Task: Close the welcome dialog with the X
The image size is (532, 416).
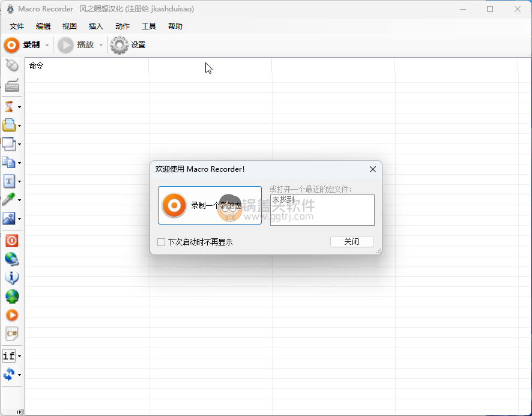Action: tap(372, 169)
